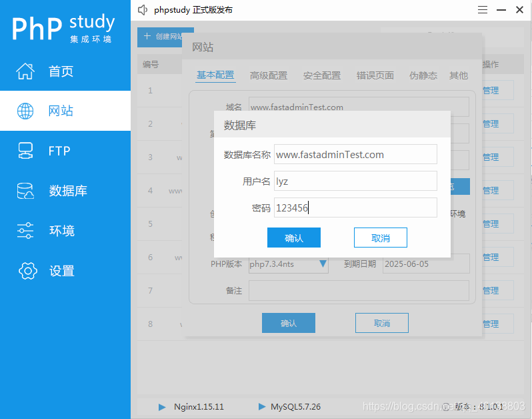Click the MySQL5.7.26 status text
Image resolution: width=532 pixels, height=419 pixels.
(295, 407)
